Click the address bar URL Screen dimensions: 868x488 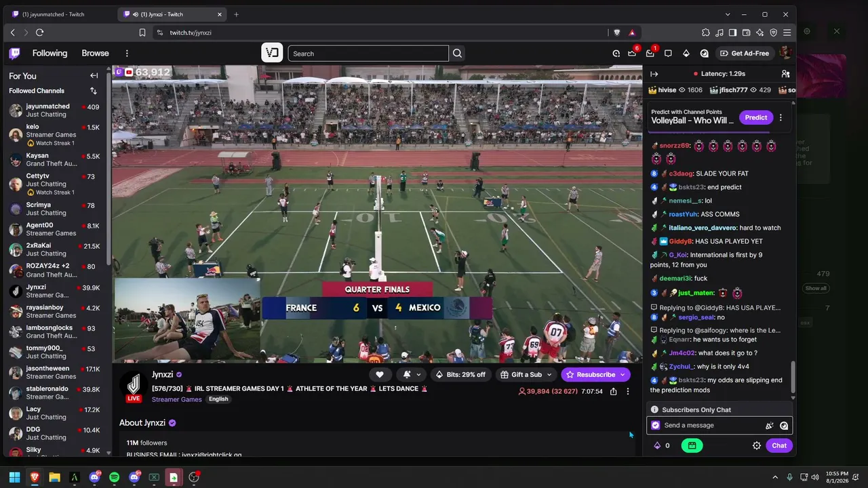(x=191, y=33)
